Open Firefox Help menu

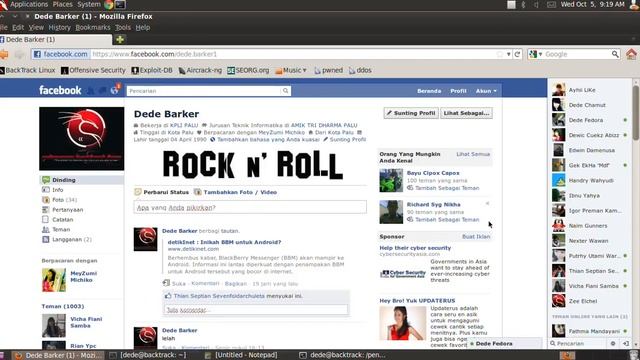[143, 27]
